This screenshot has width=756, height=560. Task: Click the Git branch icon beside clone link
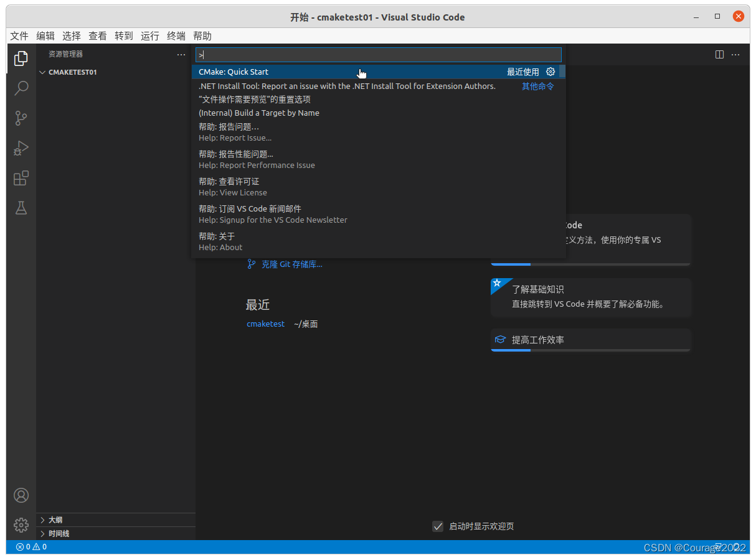[252, 264]
